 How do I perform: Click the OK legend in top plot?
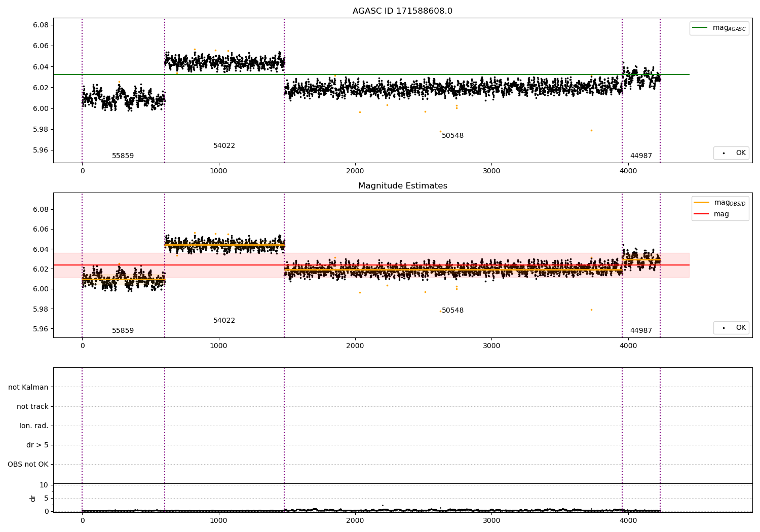pos(731,153)
